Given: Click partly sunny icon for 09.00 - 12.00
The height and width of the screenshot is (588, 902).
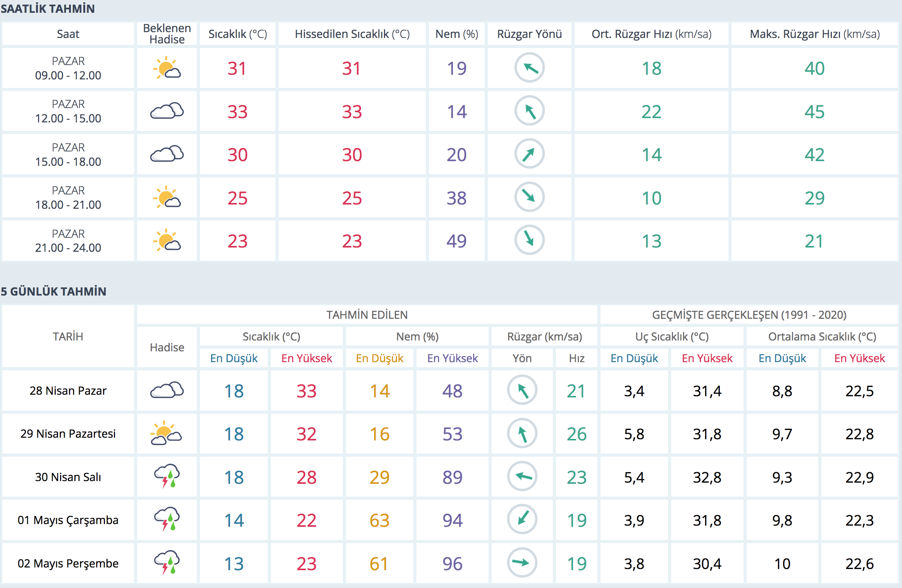Looking at the screenshot, I should [167, 68].
